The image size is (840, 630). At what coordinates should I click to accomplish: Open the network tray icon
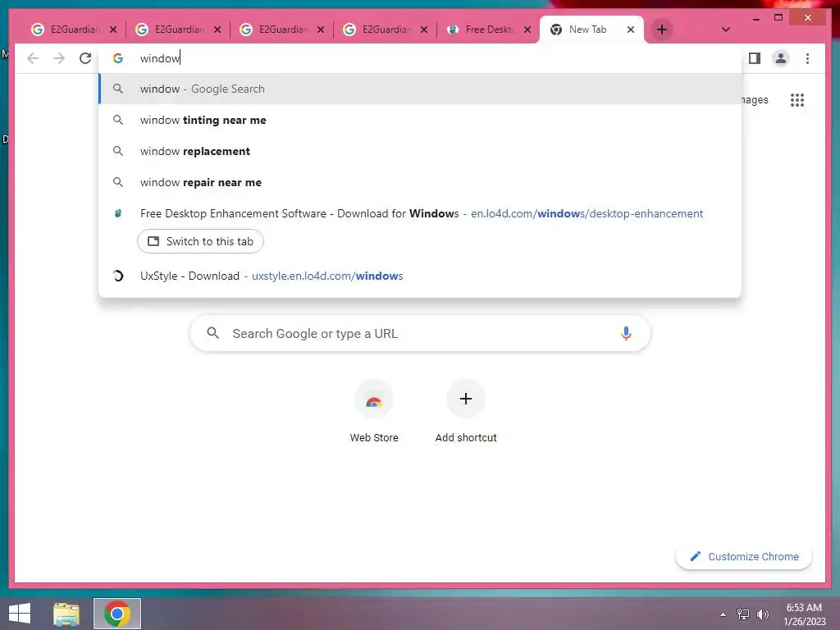(743, 614)
